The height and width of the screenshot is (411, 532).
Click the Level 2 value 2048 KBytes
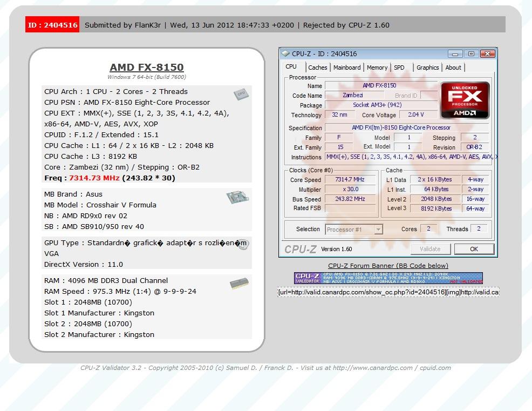point(435,199)
